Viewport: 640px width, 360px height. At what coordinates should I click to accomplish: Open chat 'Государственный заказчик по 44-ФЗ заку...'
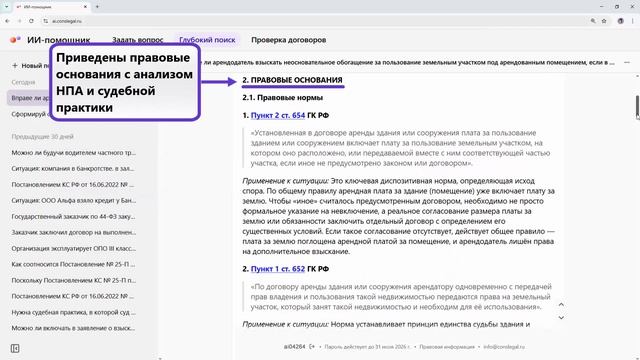tap(73, 216)
